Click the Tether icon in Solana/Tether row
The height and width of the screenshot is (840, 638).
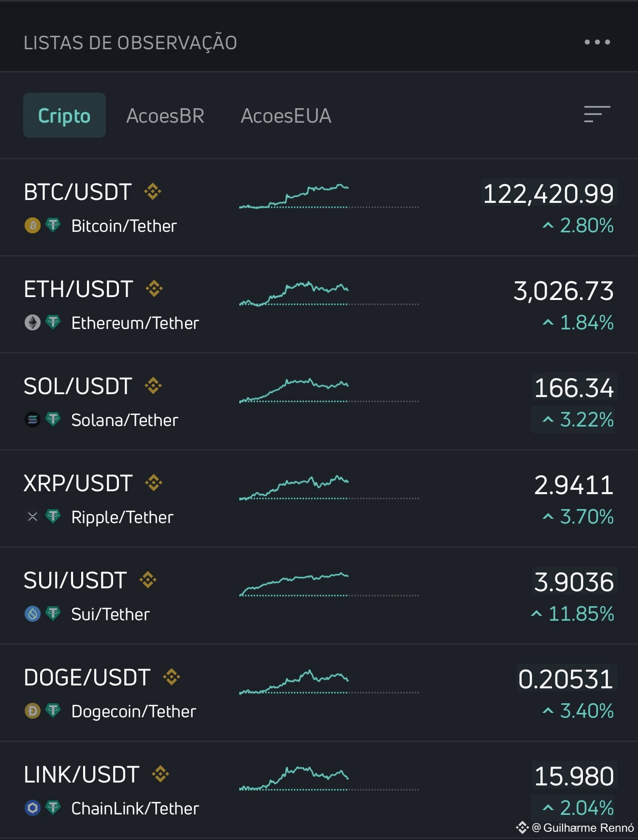[x=53, y=419]
